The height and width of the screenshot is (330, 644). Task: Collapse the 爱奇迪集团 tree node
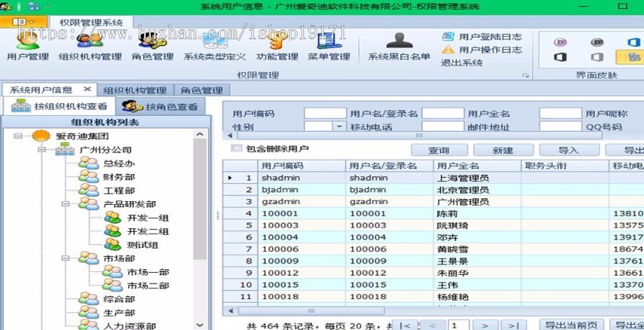pos(18,135)
